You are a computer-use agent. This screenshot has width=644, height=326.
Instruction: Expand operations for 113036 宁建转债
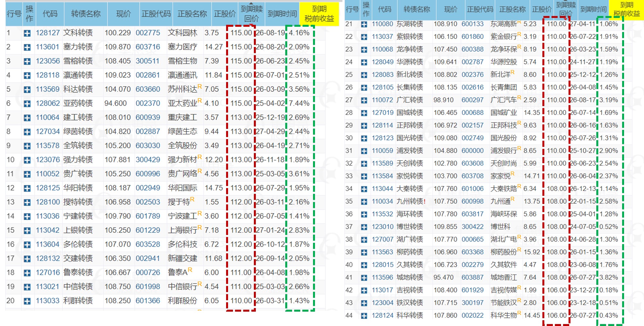(27, 216)
